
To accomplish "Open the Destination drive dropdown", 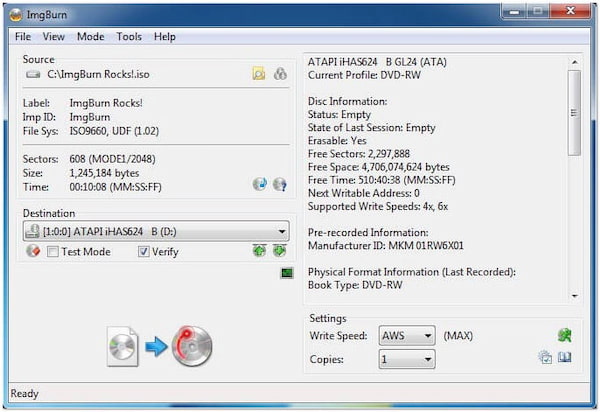I will (x=282, y=231).
